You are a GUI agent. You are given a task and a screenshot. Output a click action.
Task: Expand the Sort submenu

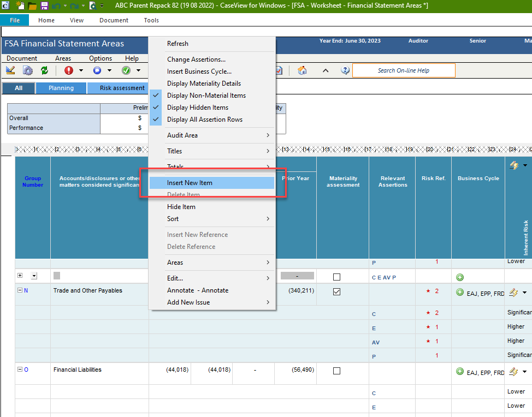[x=212, y=219]
